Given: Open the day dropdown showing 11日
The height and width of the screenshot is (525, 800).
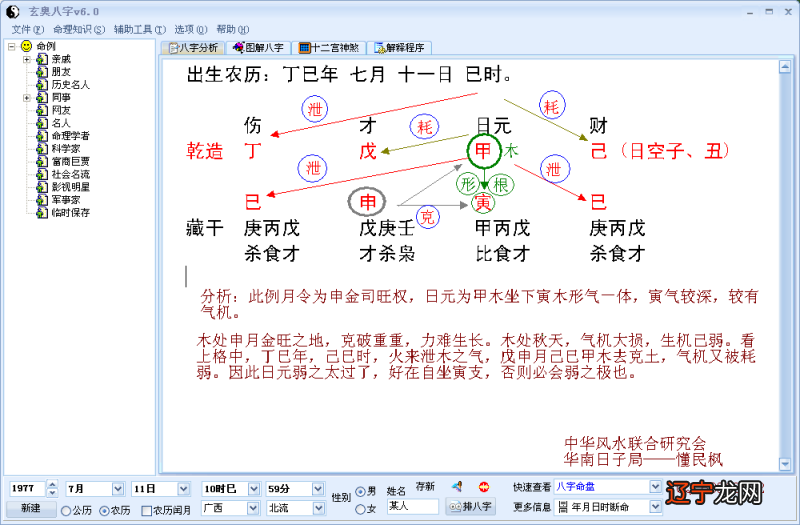Looking at the screenshot, I should (x=184, y=489).
